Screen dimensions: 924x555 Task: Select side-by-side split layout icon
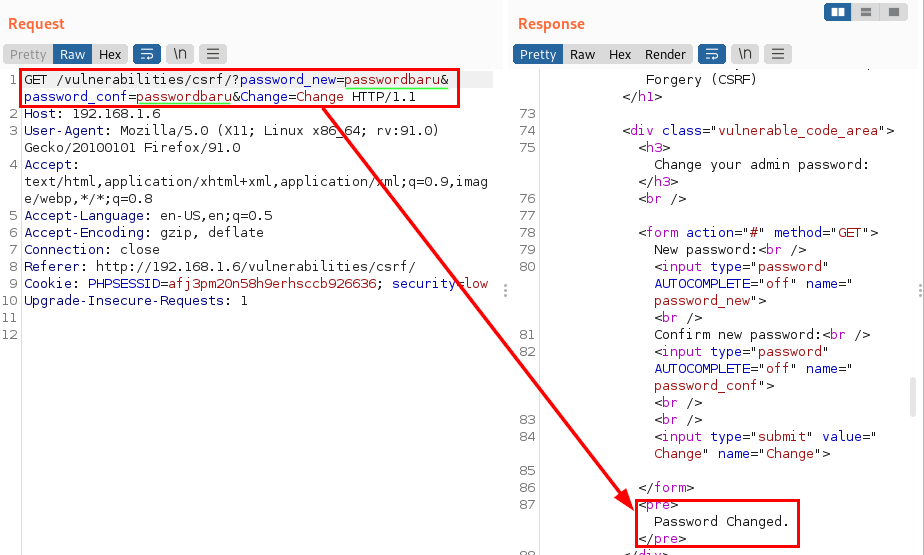[x=838, y=12]
